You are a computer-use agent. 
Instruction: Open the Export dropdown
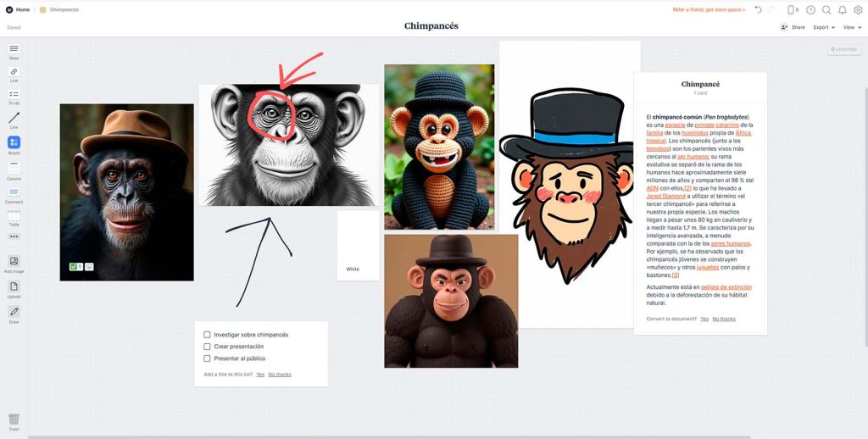823,27
